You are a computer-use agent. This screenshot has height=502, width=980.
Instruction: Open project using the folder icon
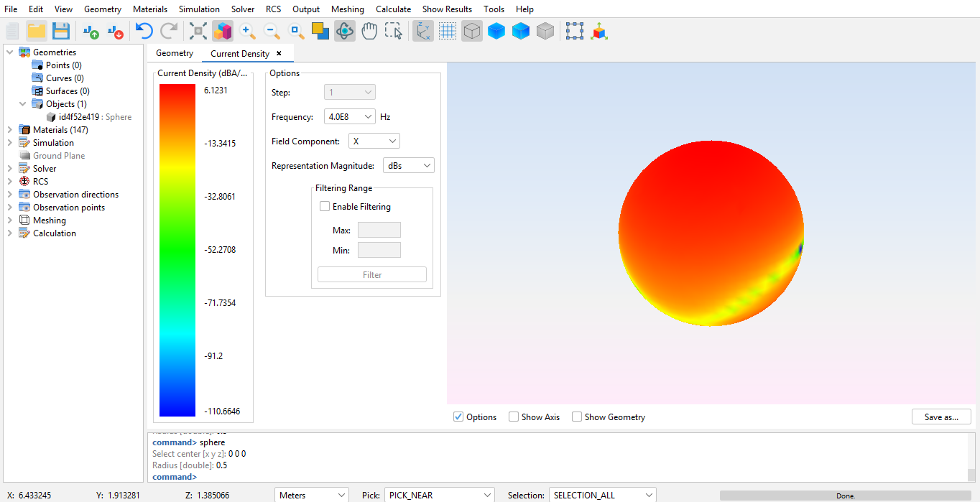point(37,31)
